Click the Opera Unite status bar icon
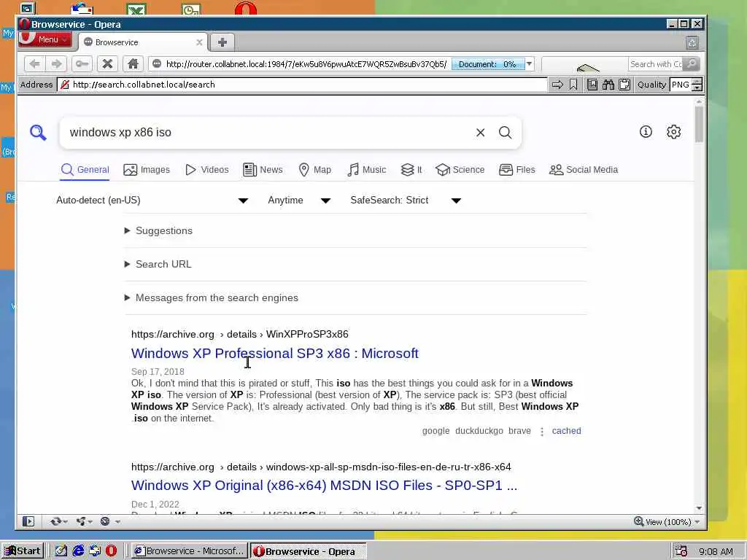 pyautogui.click(x=82, y=521)
